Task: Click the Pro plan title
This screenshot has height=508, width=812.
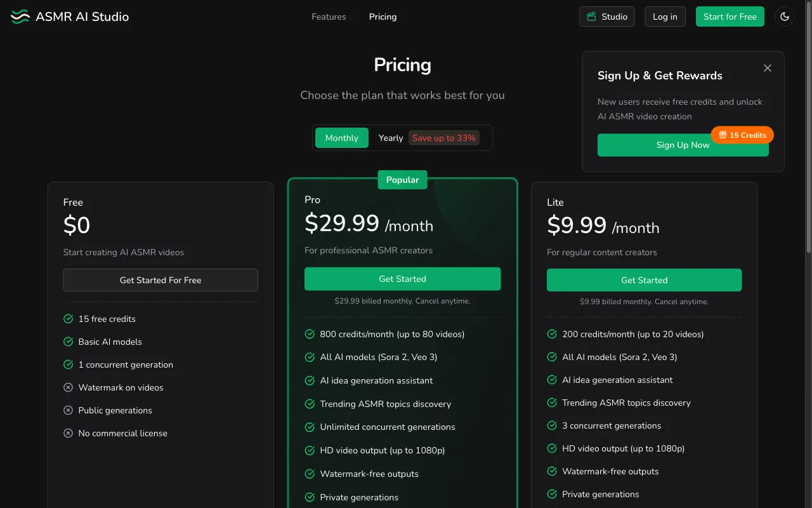Action: (312, 199)
